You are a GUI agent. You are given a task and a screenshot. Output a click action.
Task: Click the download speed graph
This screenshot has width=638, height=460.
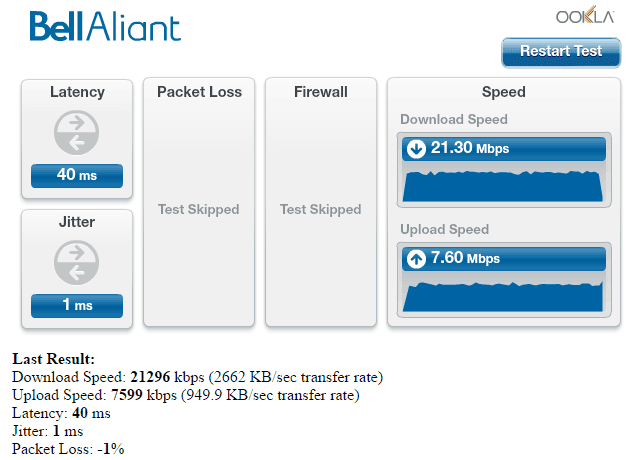pyautogui.click(x=502, y=185)
